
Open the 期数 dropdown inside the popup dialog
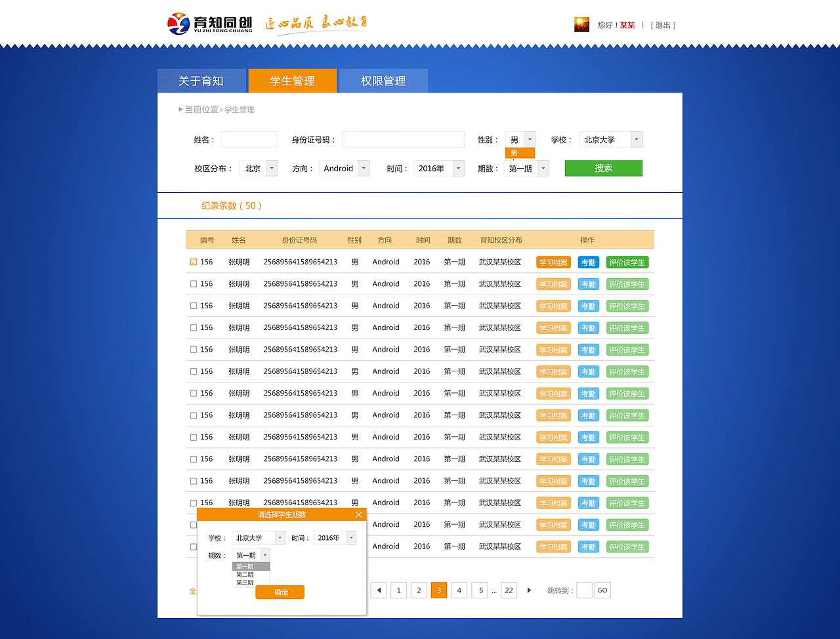(251, 556)
